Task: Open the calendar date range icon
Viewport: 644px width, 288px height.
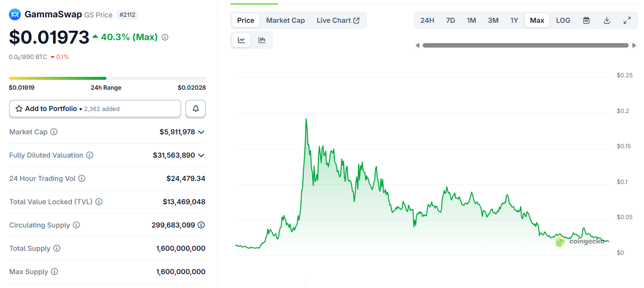Action: pos(587,20)
